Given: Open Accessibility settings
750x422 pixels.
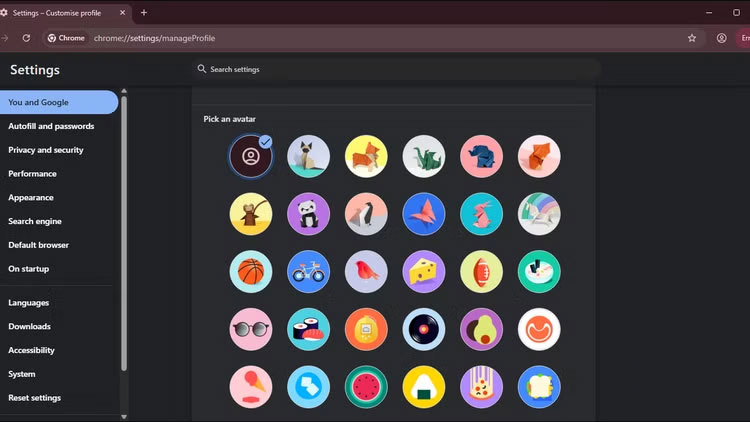Looking at the screenshot, I should click(32, 350).
